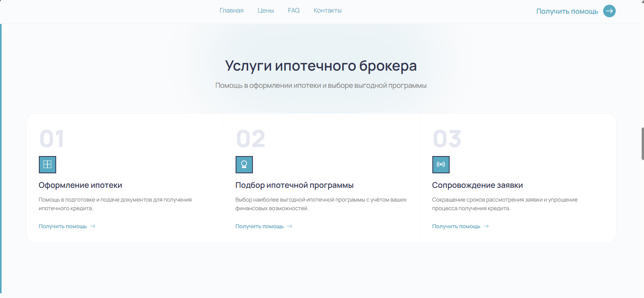The width and height of the screenshot is (644, 298).
Task: Go to the Цены page
Action: [x=265, y=11]
